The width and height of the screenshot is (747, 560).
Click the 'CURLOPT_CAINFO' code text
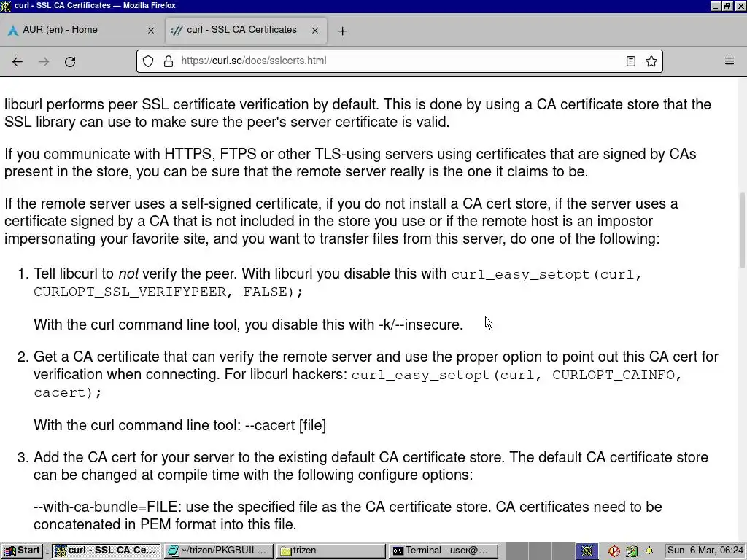614,376
